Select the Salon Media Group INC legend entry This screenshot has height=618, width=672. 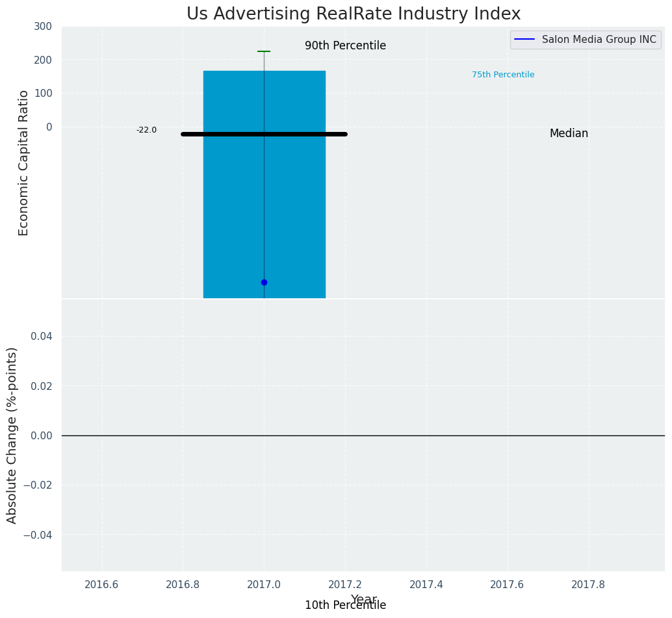[586, 40]
